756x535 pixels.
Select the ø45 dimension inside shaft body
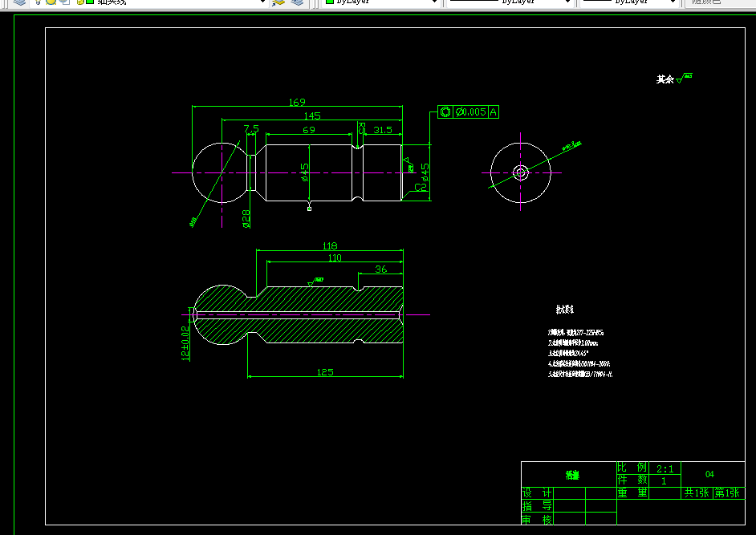point(304,172)
